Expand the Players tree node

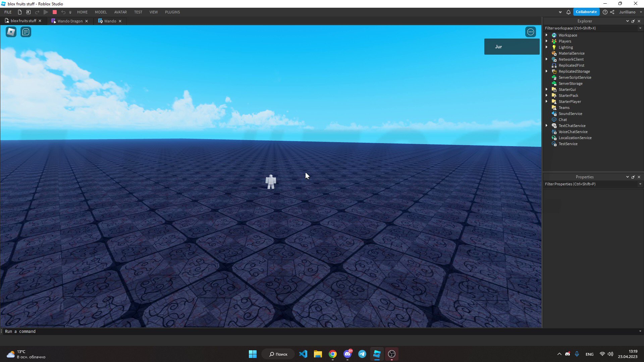click(547, 41)
